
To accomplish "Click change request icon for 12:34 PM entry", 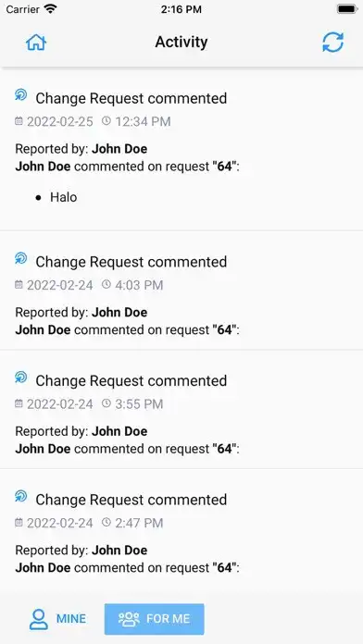I will (x=21, y=95).
